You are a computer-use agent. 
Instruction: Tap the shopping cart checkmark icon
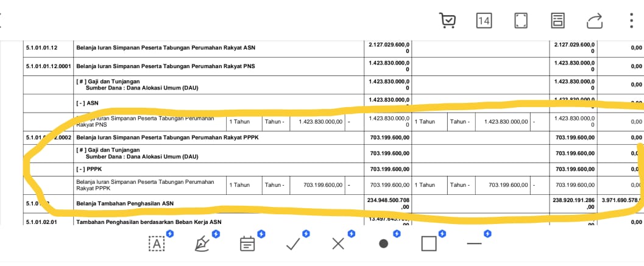click(x=447, y=21)
